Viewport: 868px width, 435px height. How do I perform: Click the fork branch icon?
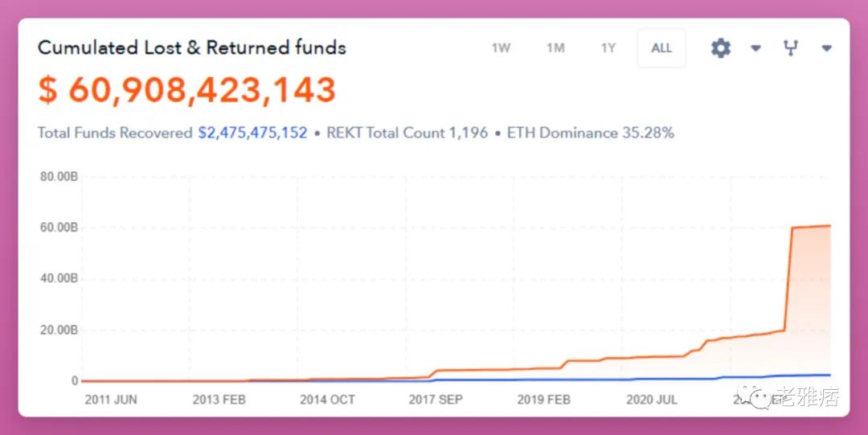coord(791,48)
